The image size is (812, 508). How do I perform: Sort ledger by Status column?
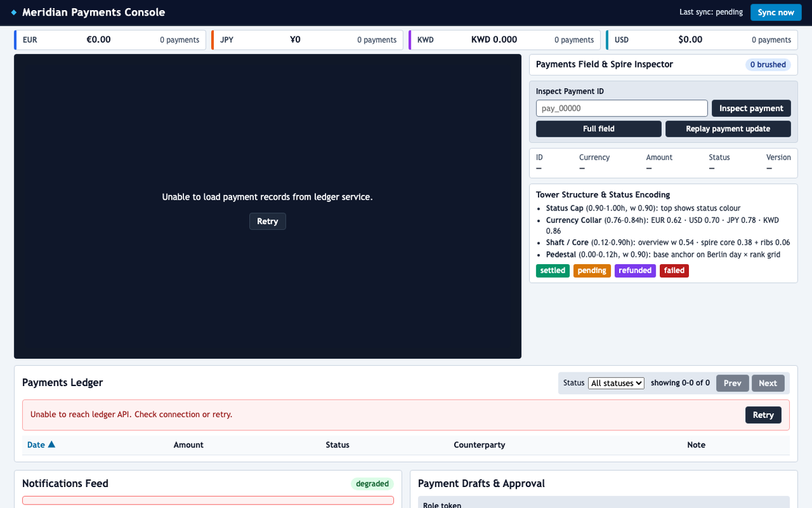pyautogui.click(x=337, y=445)
